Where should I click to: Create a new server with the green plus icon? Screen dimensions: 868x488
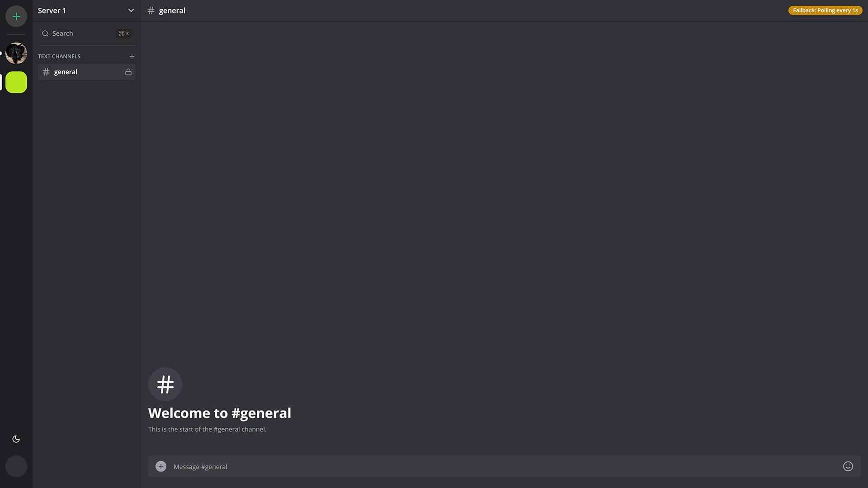click(16, 16)
